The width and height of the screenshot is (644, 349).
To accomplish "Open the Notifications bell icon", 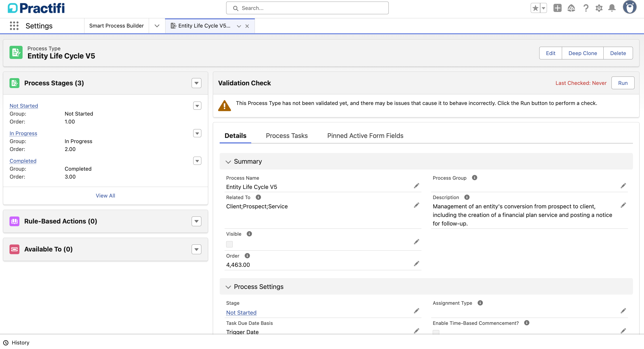I will (x=612, y=8).
